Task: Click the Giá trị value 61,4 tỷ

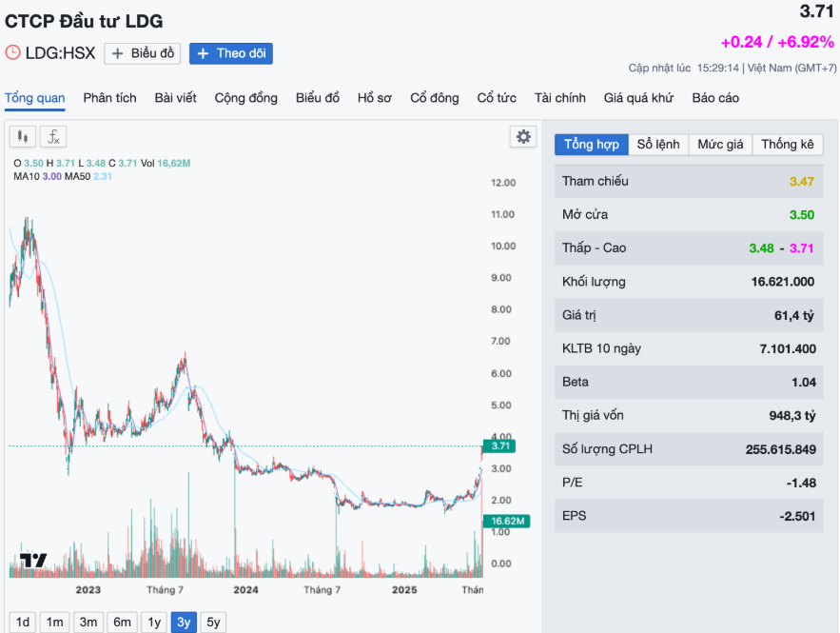Action: coord(794,316)
